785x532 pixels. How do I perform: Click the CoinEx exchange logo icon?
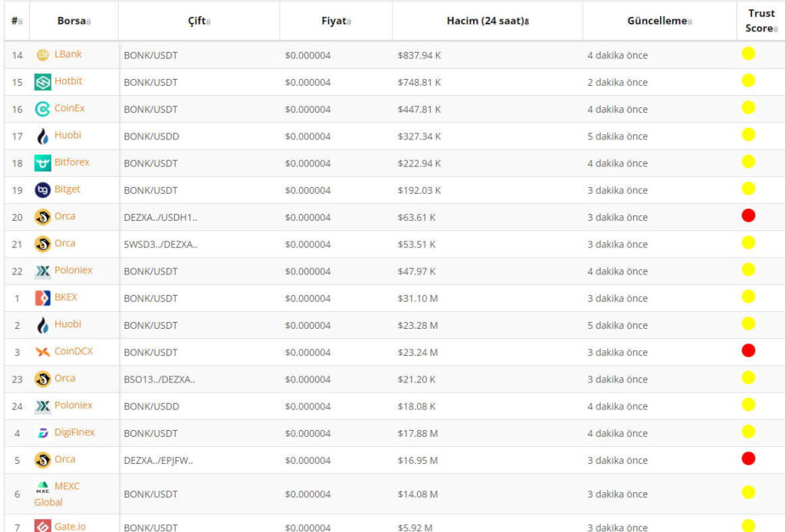43,109
